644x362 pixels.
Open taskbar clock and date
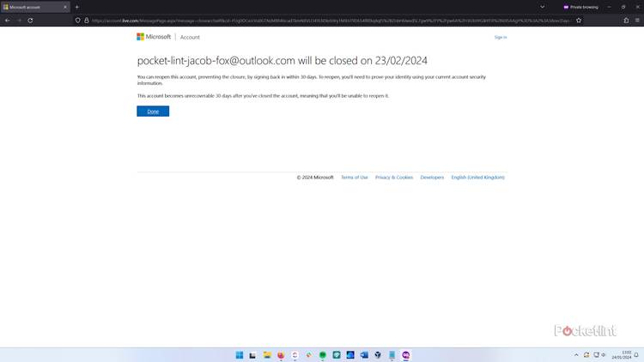[623, 355]
